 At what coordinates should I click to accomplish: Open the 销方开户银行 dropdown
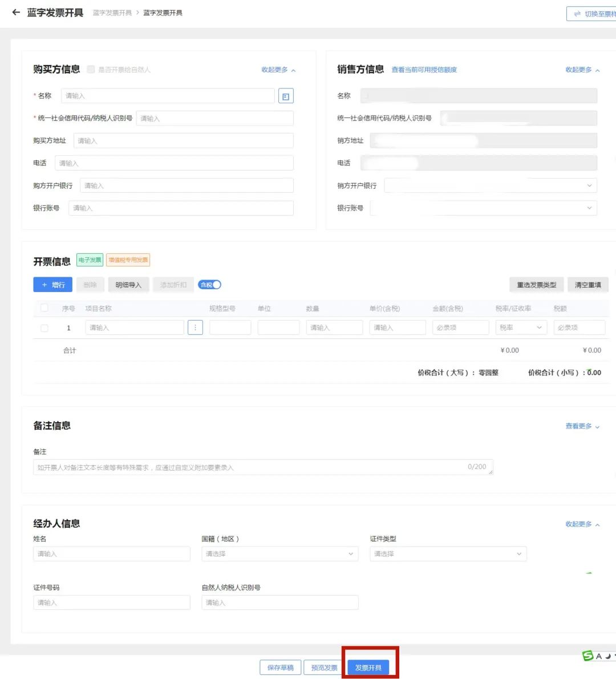[x=589, y=185]
